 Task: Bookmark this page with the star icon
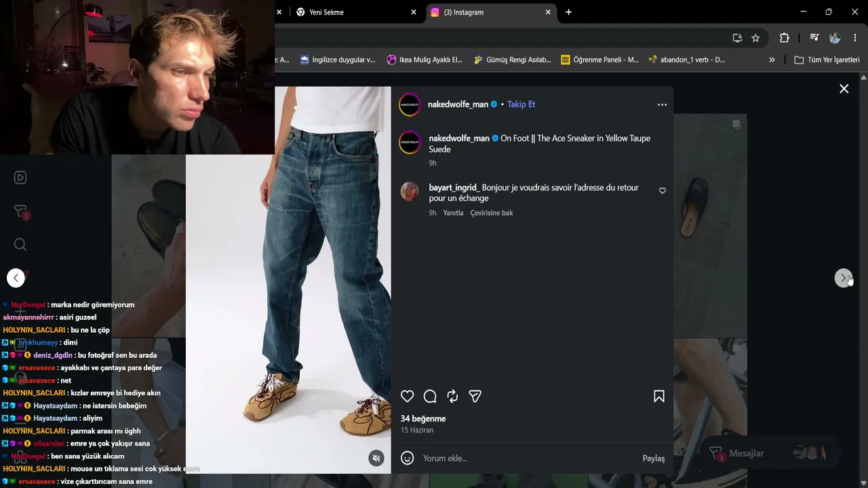click(755, 38)
